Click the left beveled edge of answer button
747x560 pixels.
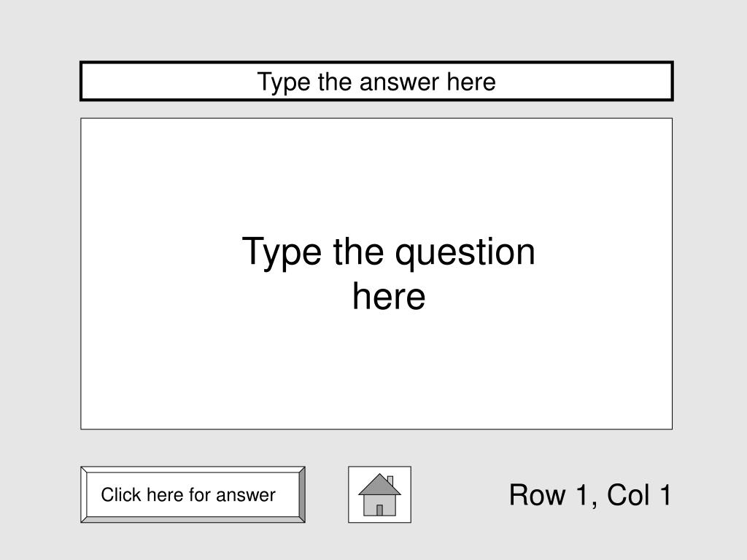pos(84,494)
